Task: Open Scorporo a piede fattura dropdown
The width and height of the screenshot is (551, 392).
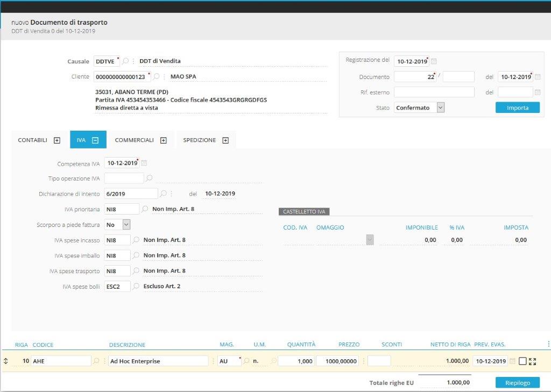Action: (126, 225)
